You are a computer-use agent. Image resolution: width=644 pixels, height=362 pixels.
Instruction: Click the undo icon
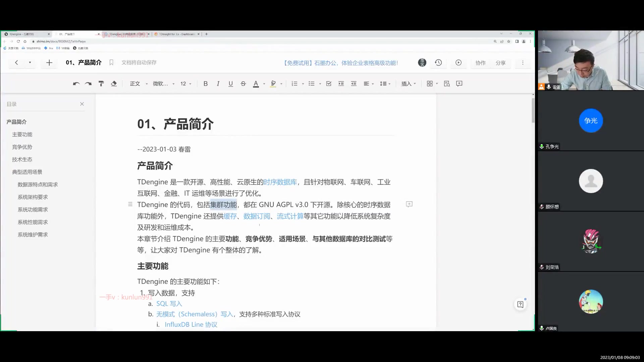click(76, 83)
